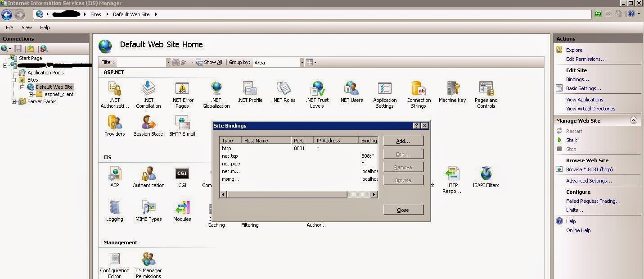Open Limits... configure link
This screenshot has width=644, height=279.
point(575,210)
